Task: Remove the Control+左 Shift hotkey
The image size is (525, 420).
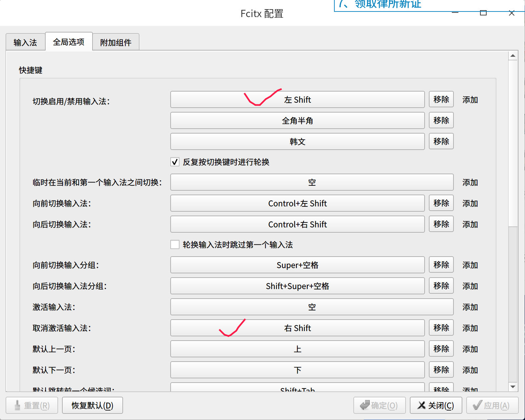Action: click(441, 203)
